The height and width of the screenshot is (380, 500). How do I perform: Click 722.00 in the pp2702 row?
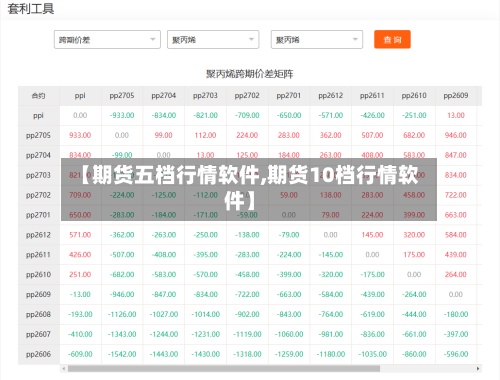(x=456, y=195)
